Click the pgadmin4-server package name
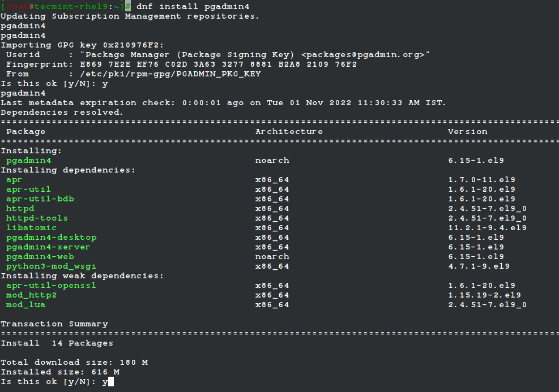 coord(48,247)
